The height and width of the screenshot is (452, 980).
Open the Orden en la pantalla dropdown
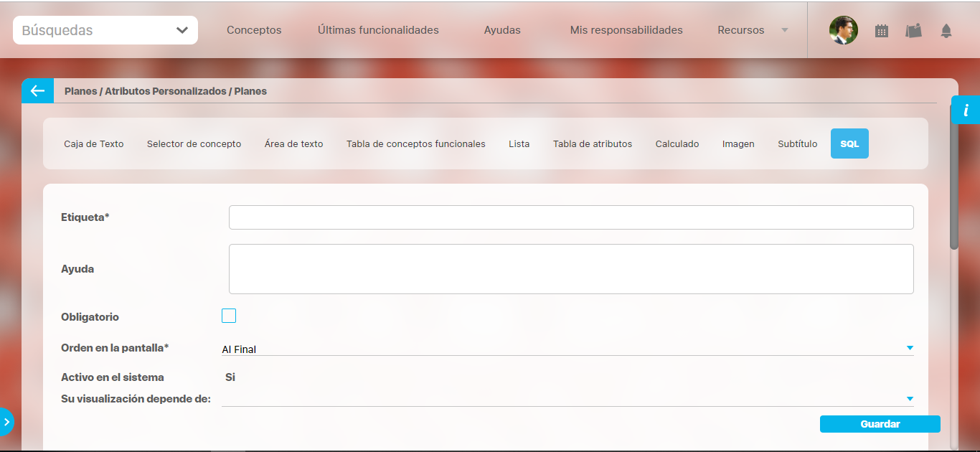(x=567, y=349)
